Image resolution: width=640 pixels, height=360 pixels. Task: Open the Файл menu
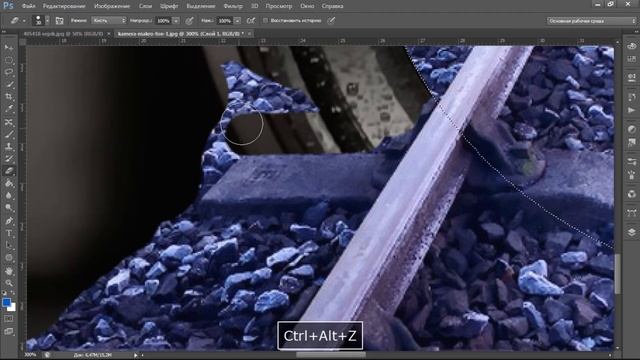pyautogui.click(x=28, y=6)
